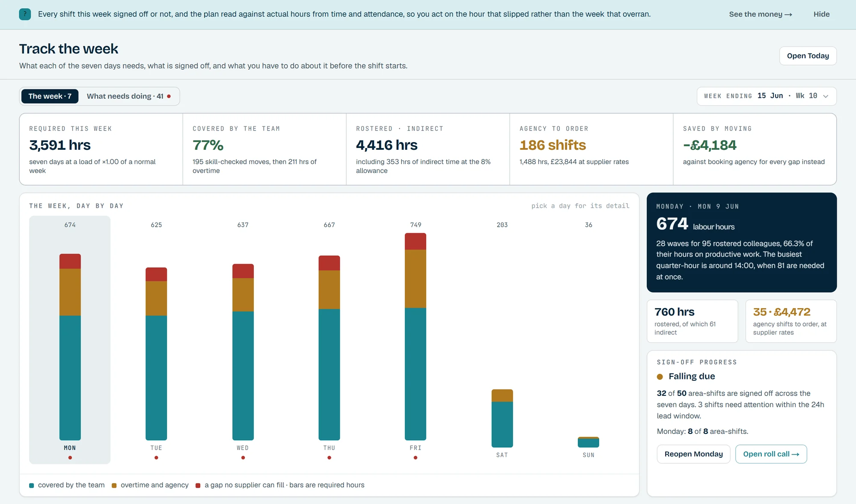Click Reopen Monday button

click(x=693, y=454)
